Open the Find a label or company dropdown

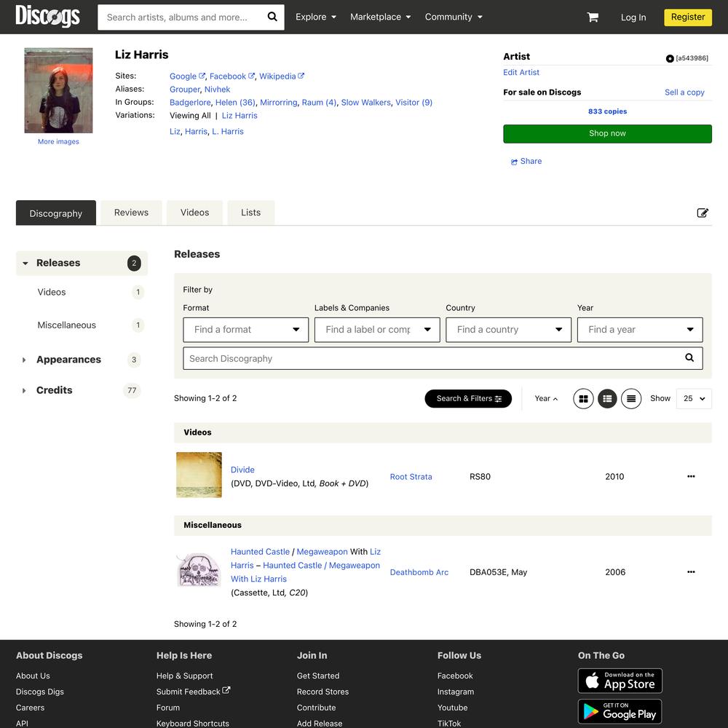(x=377, y=330)
